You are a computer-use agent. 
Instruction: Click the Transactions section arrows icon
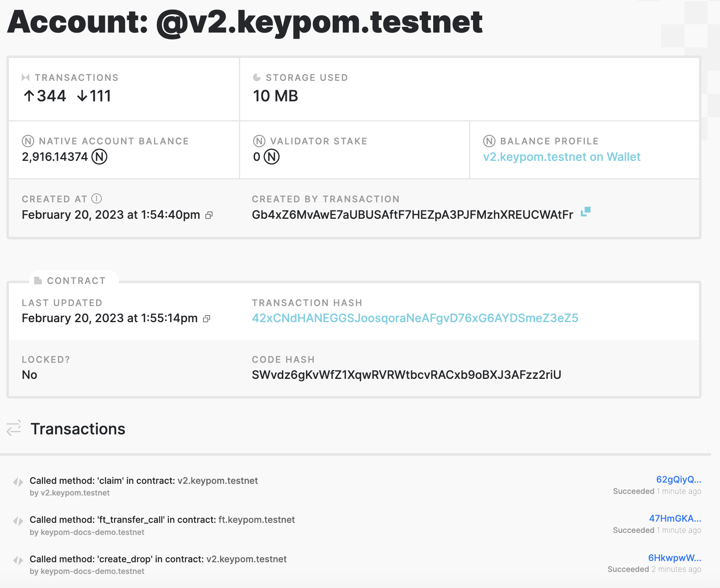pos(14,428)
